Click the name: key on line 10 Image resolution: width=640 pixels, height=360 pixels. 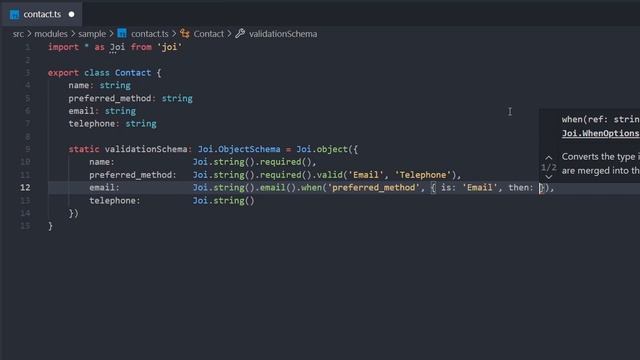coord(102,162)
